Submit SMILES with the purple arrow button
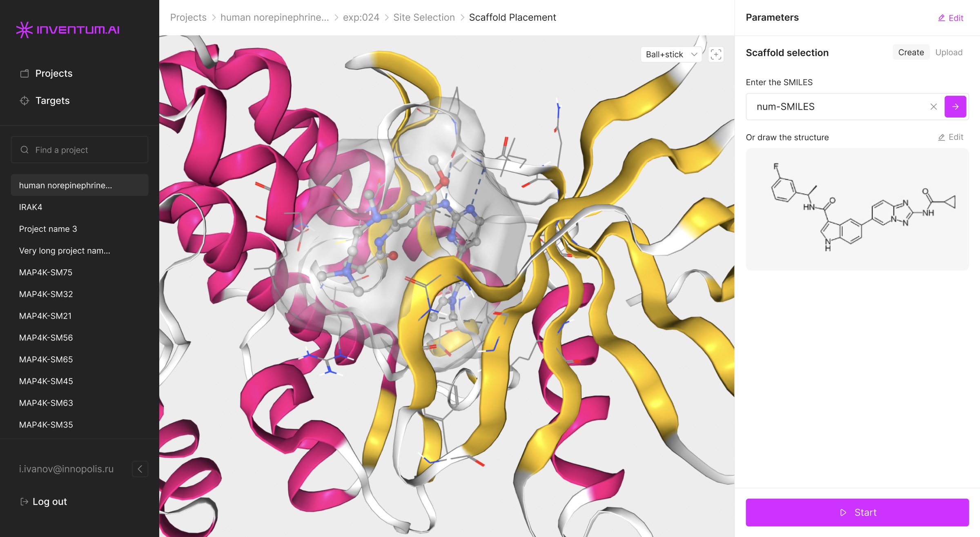 point(955,107)
